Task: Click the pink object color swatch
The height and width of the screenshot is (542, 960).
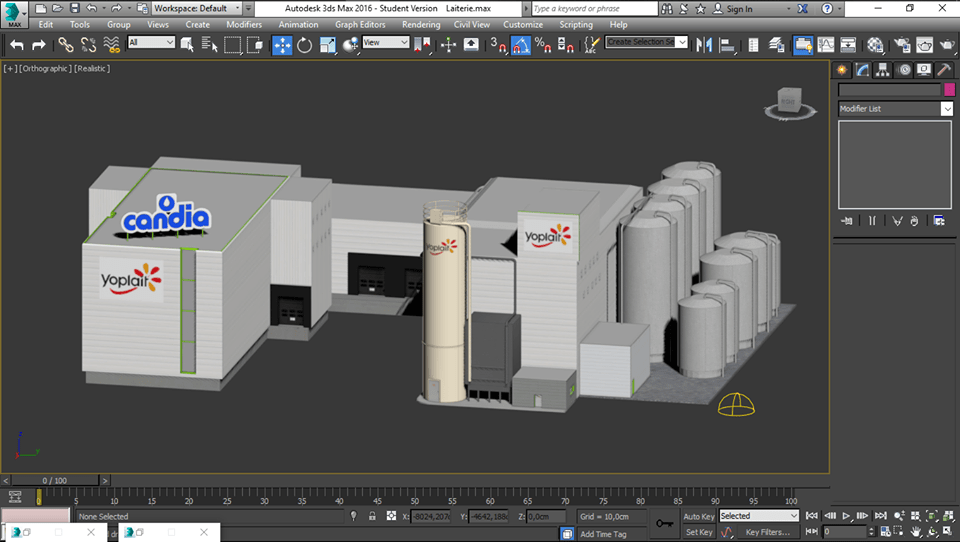Action: [949, 90]
